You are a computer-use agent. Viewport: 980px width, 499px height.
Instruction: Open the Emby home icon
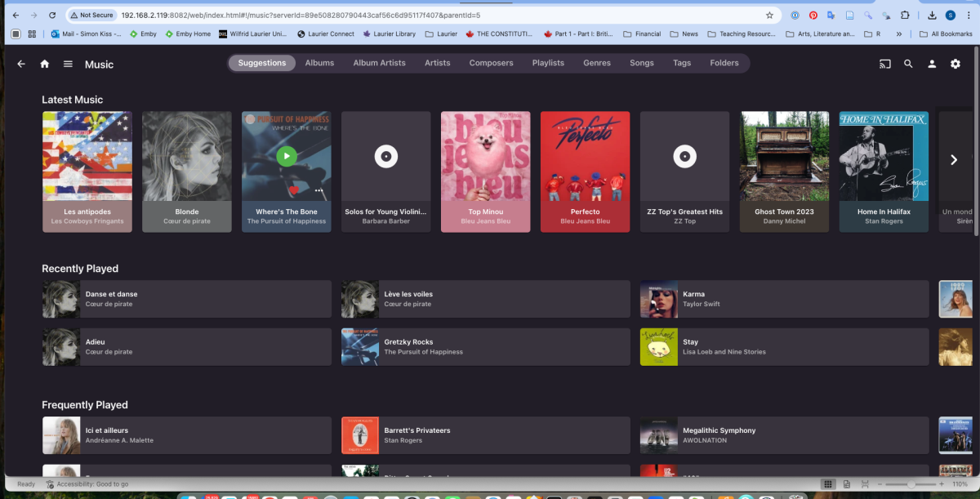[45, 64]
